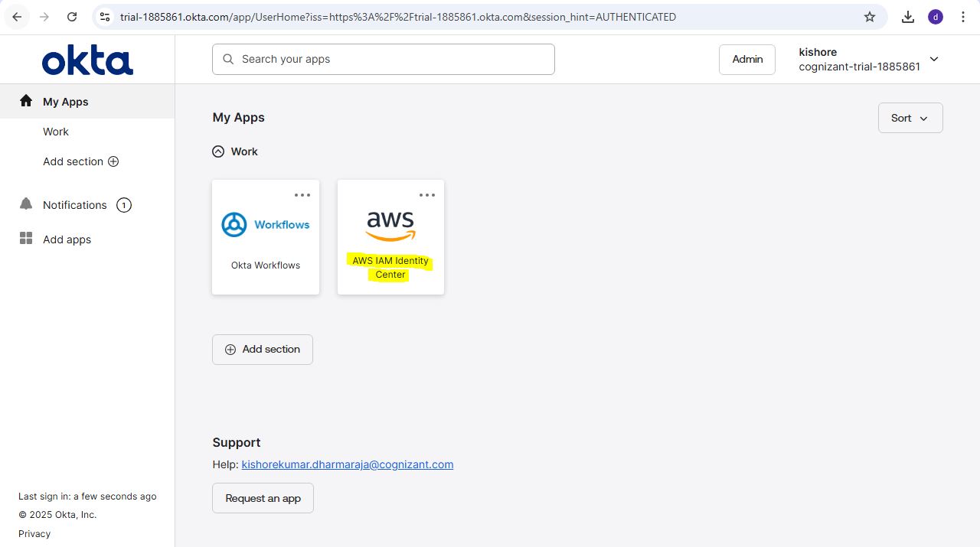This screenshot has height=547, width=980.
Task: Select My Apps in the sidebar
Action: tap(66, 102)
